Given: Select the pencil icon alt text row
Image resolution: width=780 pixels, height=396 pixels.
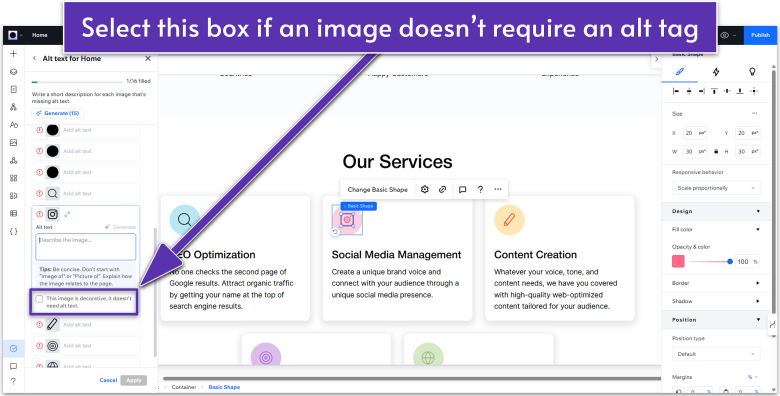Looking at the screenshot, I should 86,325.
